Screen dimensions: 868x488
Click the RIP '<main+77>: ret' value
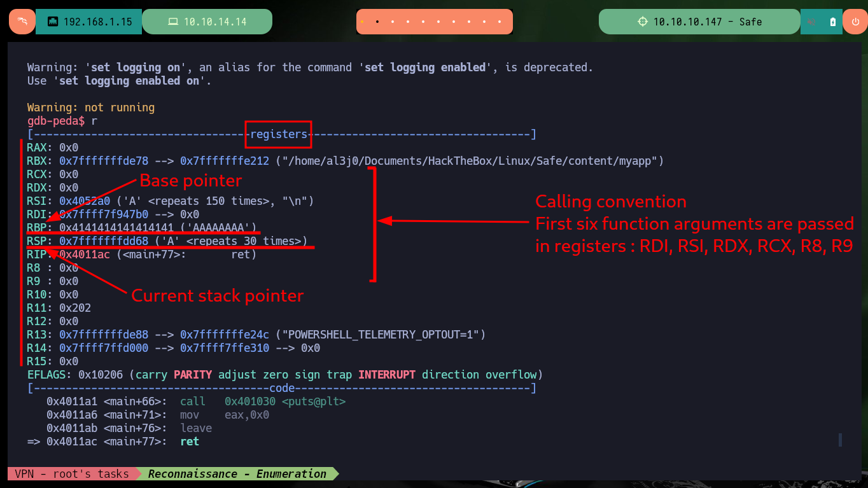pyautogui.click(x=186, y=254)
